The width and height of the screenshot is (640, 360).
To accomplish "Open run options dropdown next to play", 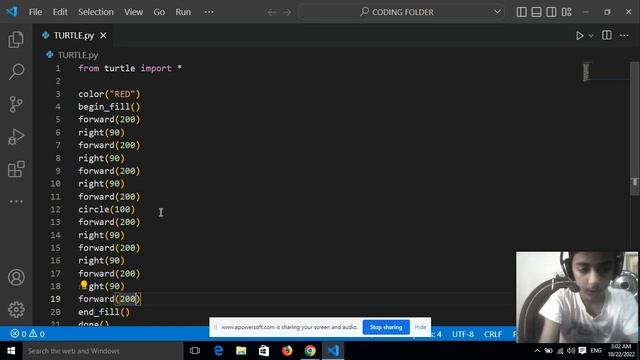I will 591,36.
